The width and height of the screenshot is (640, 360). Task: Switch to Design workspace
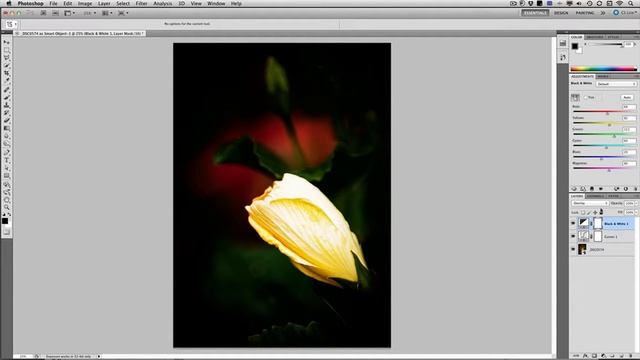click(561, 13)
